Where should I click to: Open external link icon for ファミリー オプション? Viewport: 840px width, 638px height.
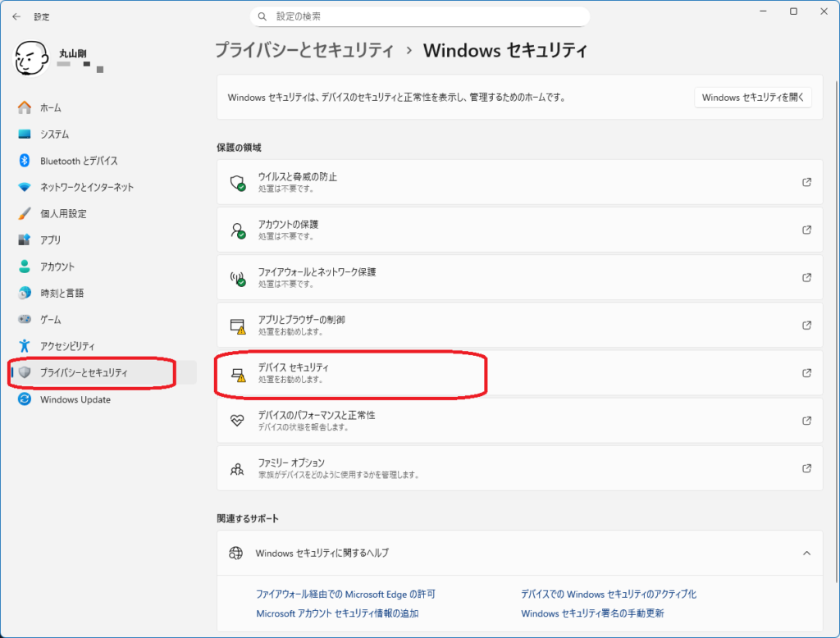point(806,468)
